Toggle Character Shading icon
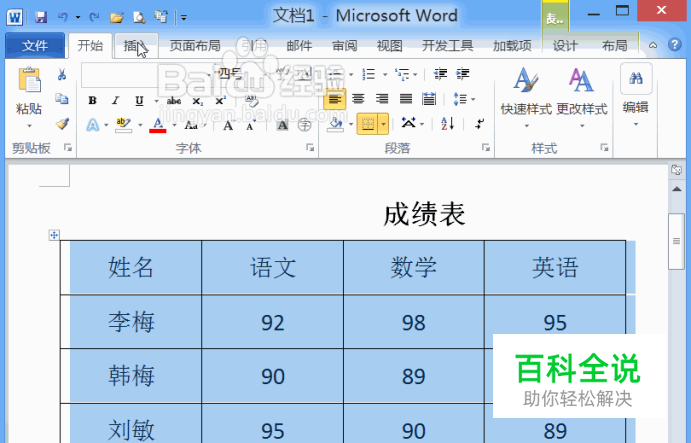This screenshot has height=443, width=691. point(282,126)
